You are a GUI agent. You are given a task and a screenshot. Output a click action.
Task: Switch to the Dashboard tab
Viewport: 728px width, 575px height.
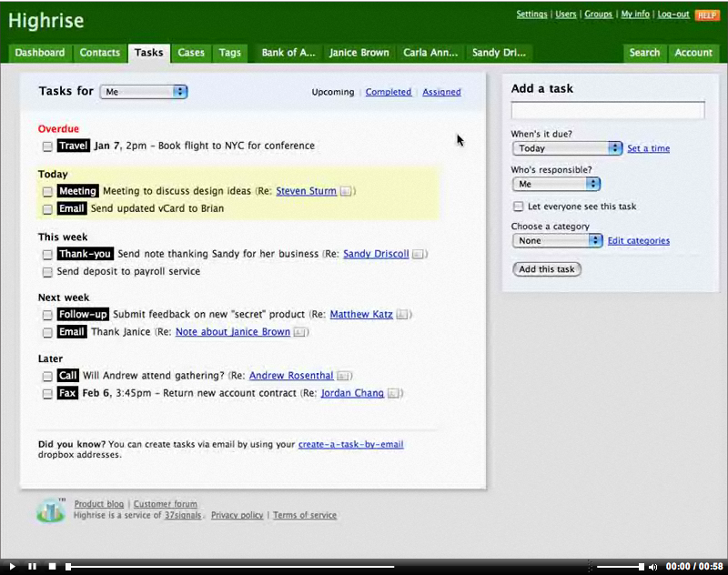40,53
